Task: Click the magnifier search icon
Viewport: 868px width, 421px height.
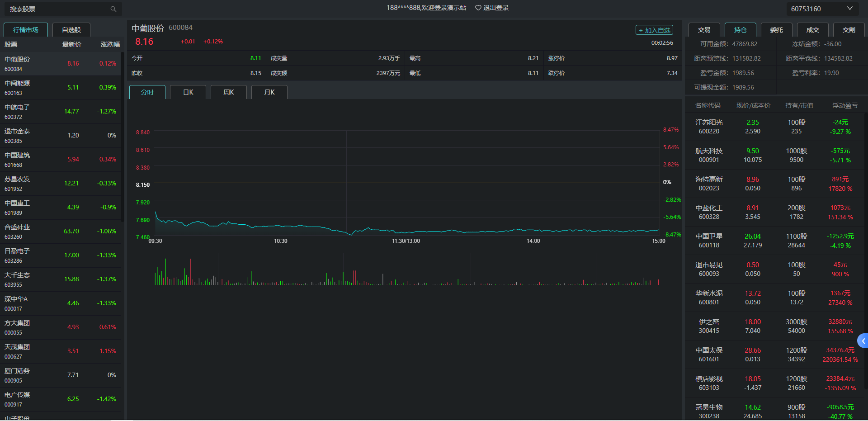Action: [113, 9]
